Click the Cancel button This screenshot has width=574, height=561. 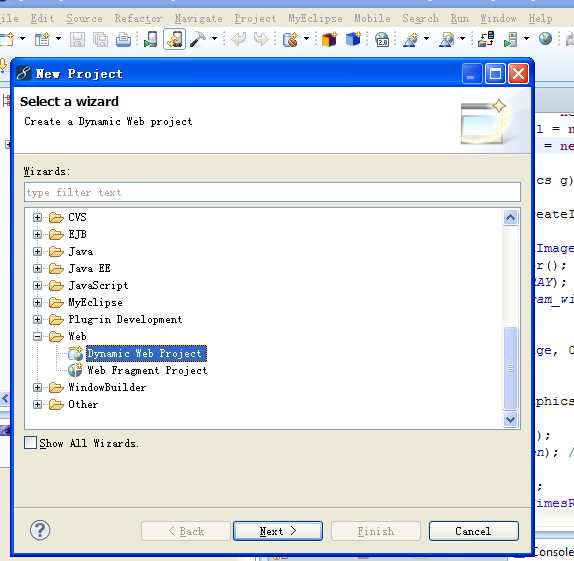tap(474, 531)
